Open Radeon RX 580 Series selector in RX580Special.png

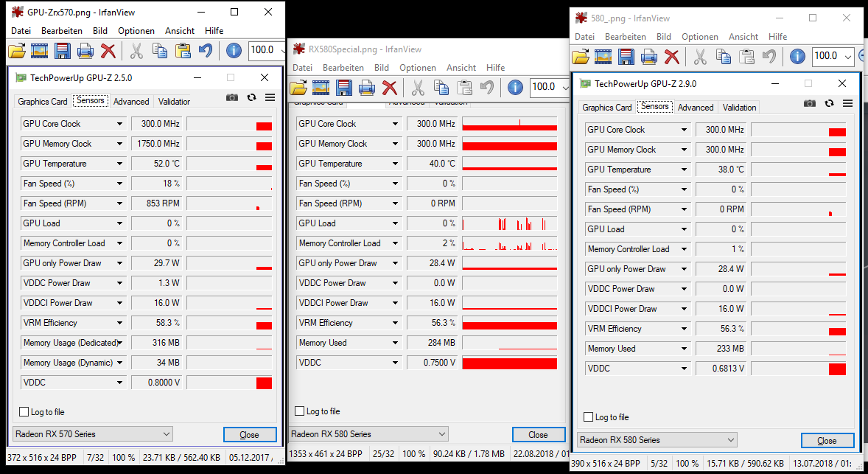tap(368, 434)
